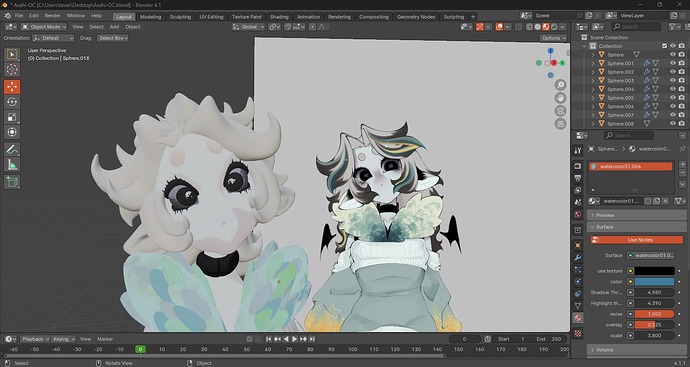Choose the Measure tool
This screenshot has width=690, height=367.
12,165
